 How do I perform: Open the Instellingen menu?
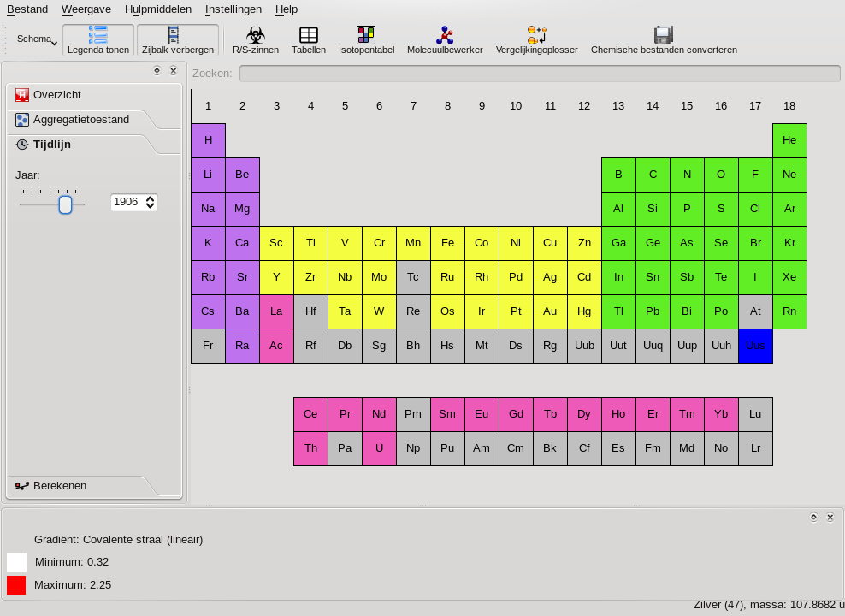(233, 9)
